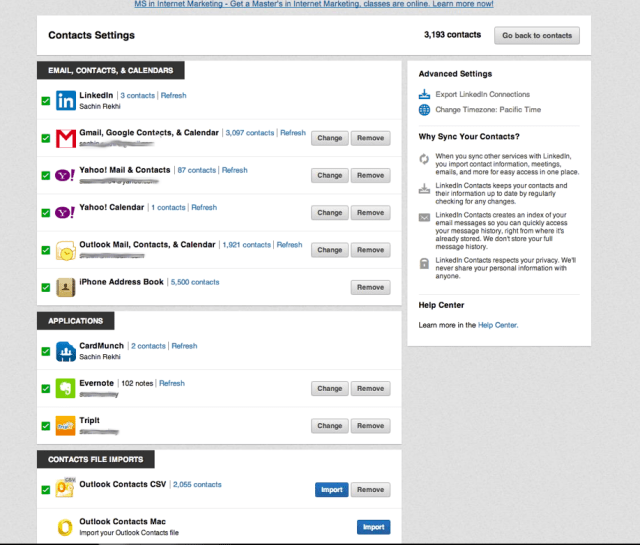640x545 pixels.
Task: Uncheck the iPhone Address Book checkbox
Action: coord(46,287)
